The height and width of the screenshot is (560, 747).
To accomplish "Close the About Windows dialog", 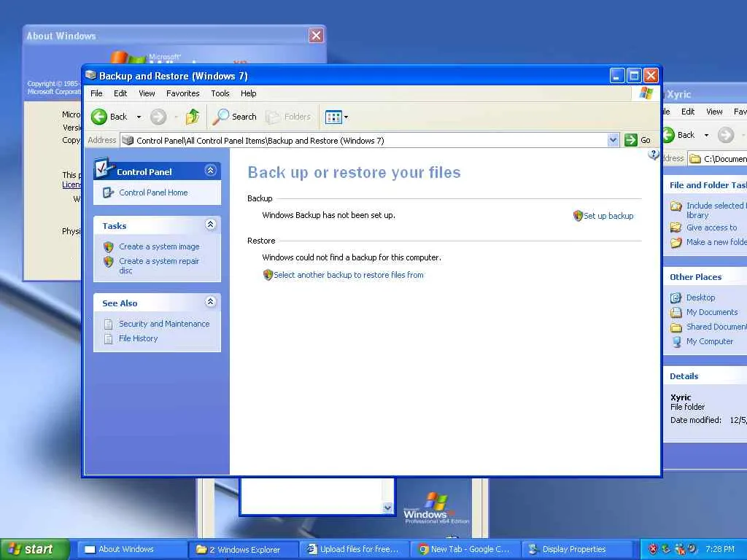I will 316,35.
